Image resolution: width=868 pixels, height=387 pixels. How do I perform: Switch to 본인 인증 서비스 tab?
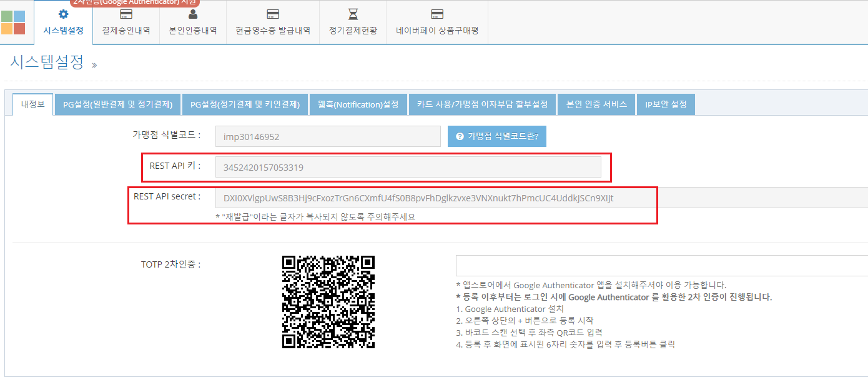click(x=596, y=104)
